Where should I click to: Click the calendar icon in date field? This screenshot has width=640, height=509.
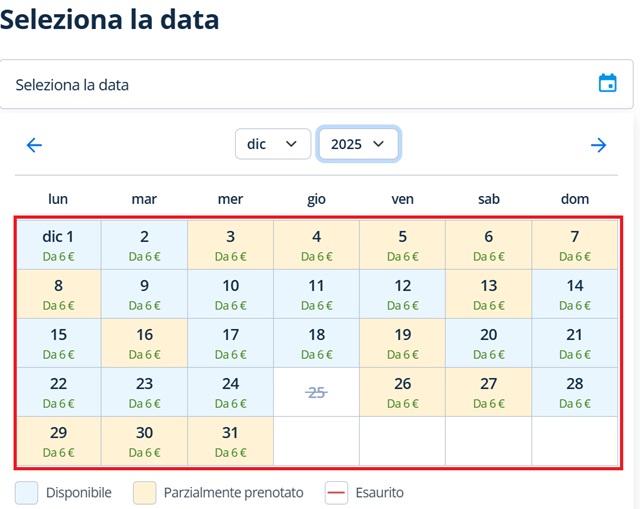[x=607, y=84]
